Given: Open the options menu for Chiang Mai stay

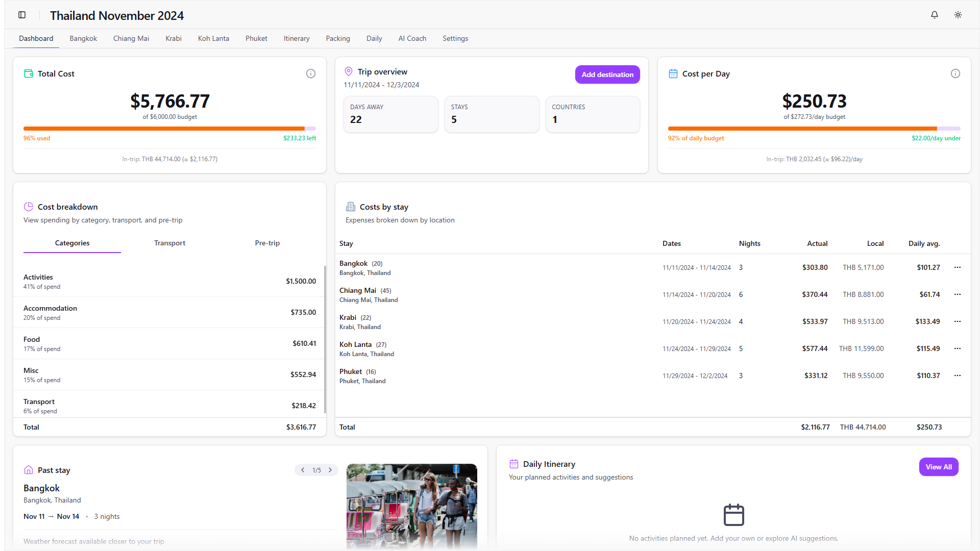Looking at the screenshot, I should coord(957,294).
